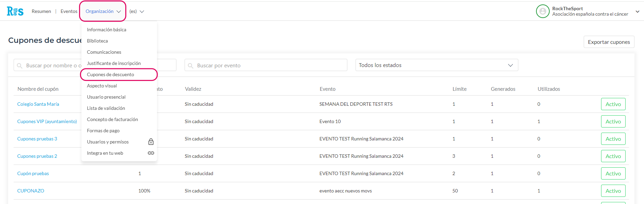The image size is (644, 204).
Task: Open the Eventos section
Action: pyautogui.click(x=69, y=11)
